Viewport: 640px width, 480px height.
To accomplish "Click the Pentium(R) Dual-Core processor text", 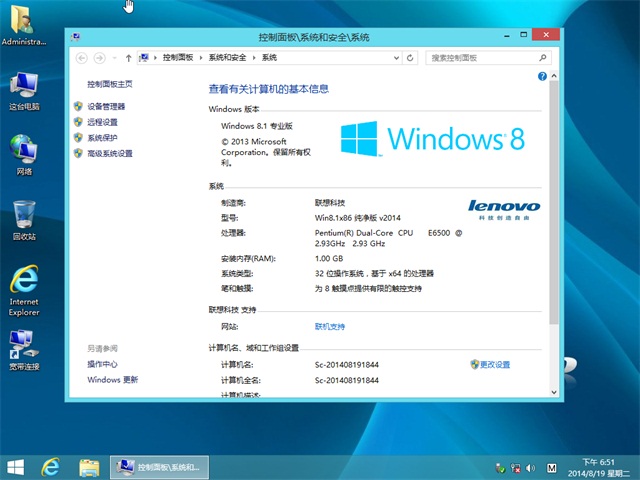I will tap(388, 238).
